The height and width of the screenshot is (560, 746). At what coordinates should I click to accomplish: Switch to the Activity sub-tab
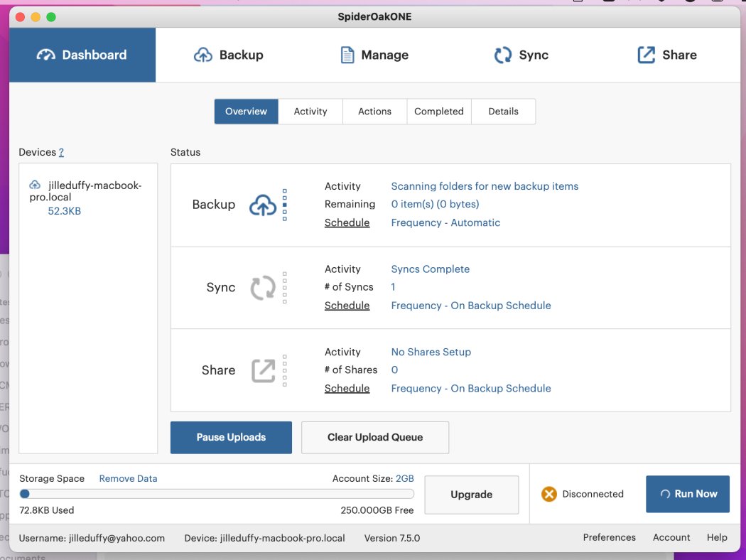tap(310, 112)
